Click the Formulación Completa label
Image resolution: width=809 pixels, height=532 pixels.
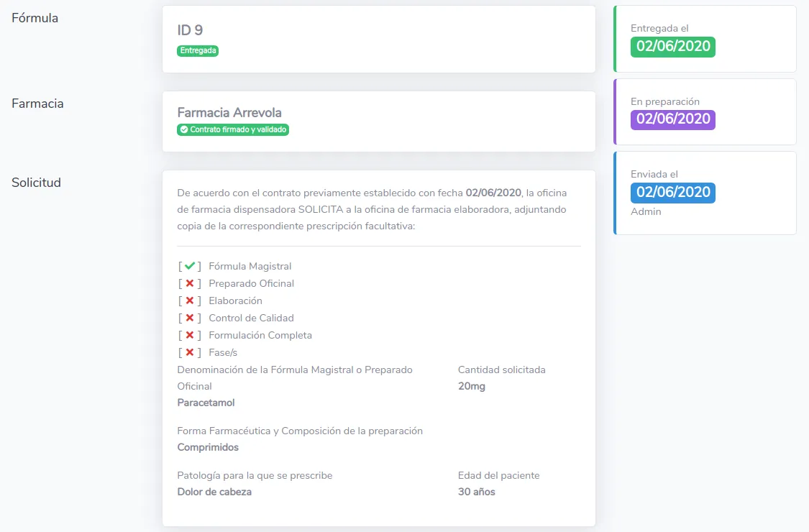click(260, 336)
